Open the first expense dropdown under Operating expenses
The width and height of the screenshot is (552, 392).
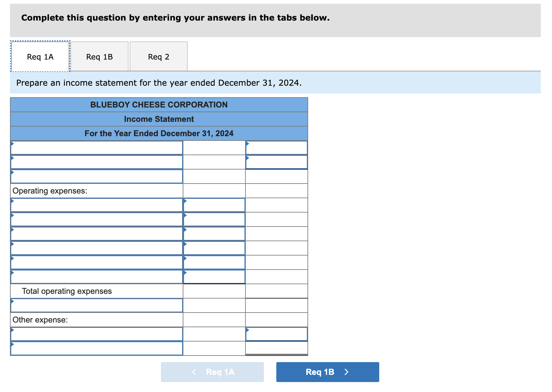pyautogui.click(x=97, y=205)
